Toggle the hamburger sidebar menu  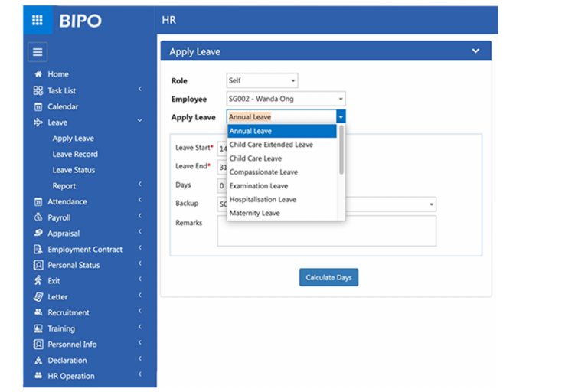pyautogui.click(x=38, y=52)
